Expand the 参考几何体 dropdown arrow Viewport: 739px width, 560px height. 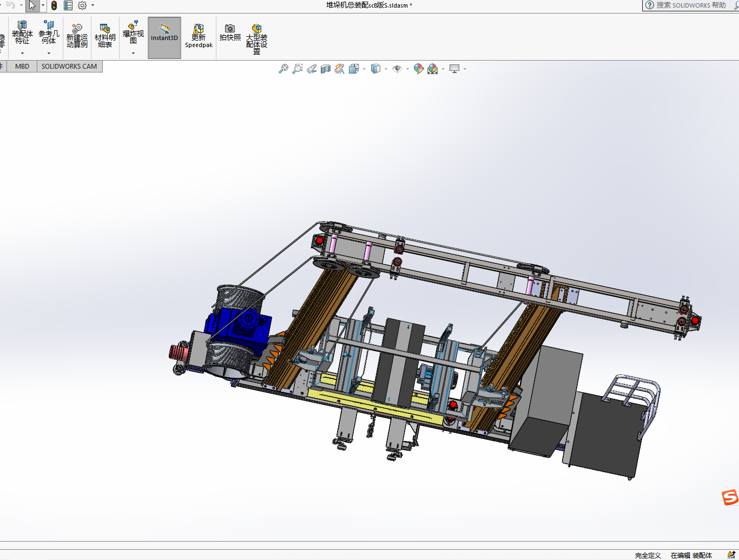pos(49,53)
